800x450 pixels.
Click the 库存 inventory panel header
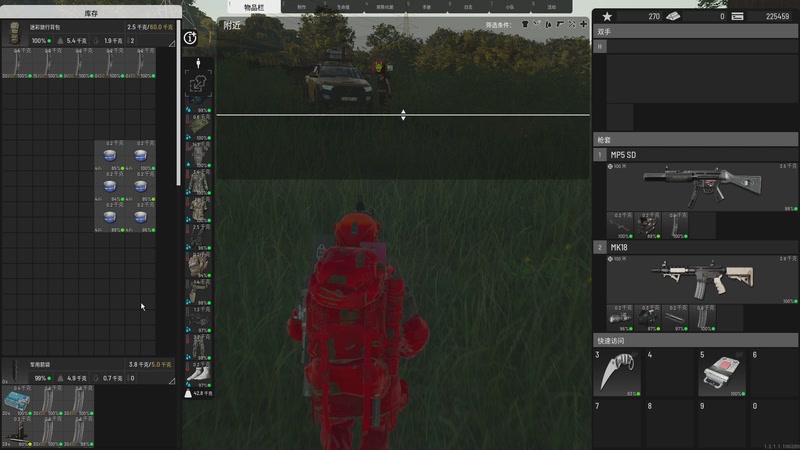tap(91, 13)
